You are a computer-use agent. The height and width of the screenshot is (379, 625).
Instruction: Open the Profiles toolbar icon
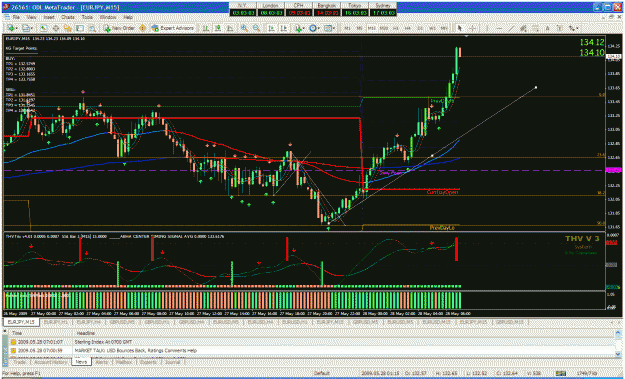[x=26, y=28]
